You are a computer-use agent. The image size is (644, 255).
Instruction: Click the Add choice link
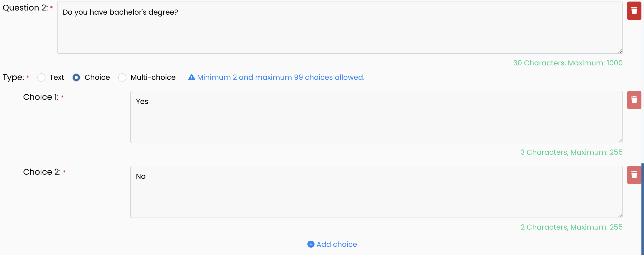coord(332,244)
